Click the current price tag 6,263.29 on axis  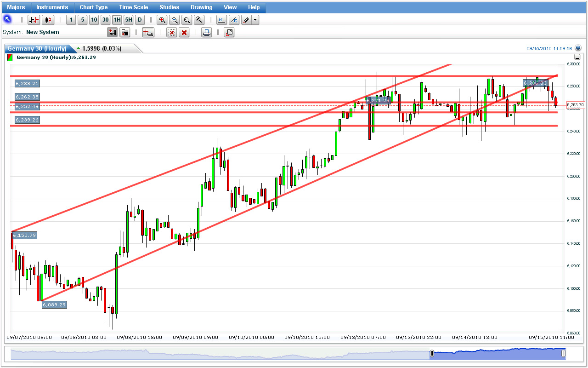(x=576, y=105)
